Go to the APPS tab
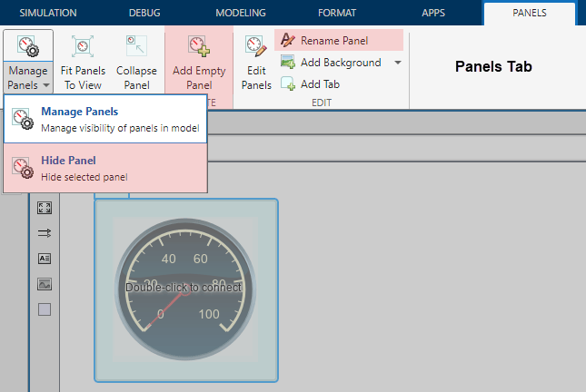Screen dimensions: 586x392 coord(433,13)
